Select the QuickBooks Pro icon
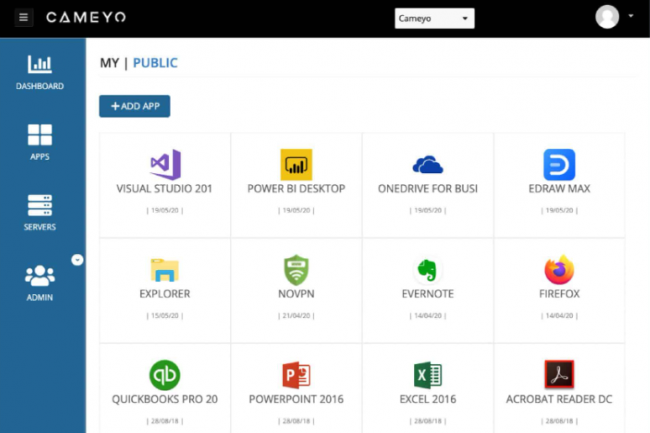 point(165,375)
